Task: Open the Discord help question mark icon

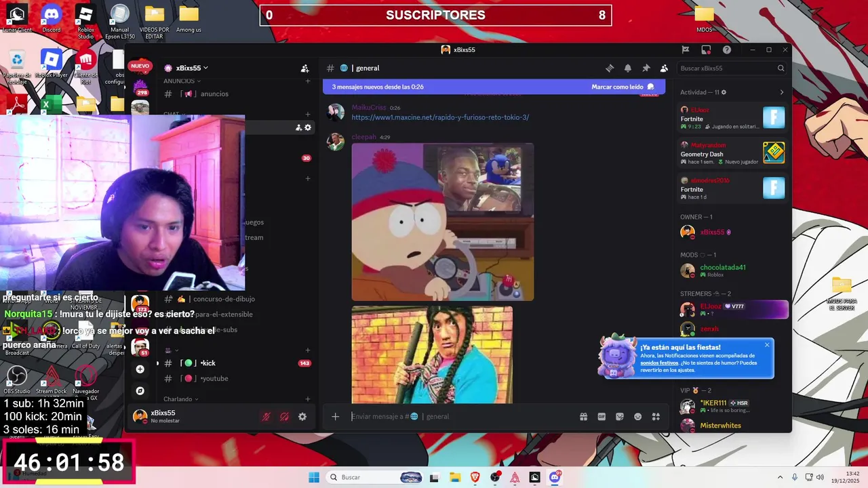Action: pos(727,49)
